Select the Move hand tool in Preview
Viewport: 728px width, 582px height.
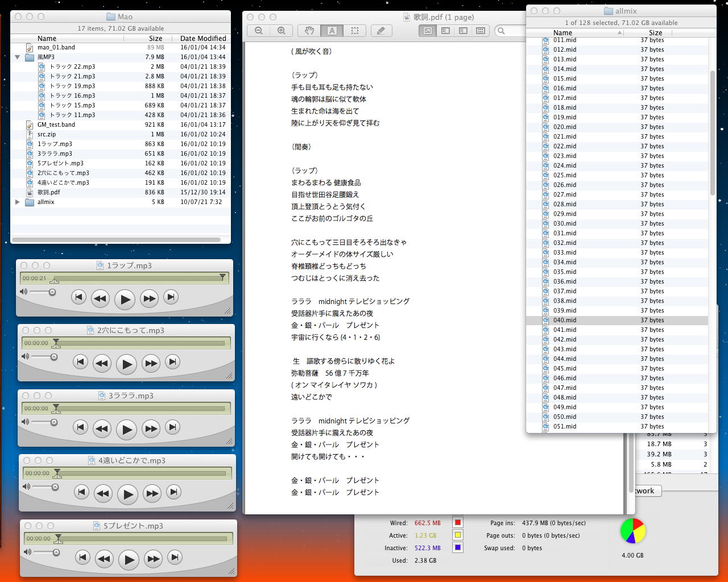pos(309,31)
